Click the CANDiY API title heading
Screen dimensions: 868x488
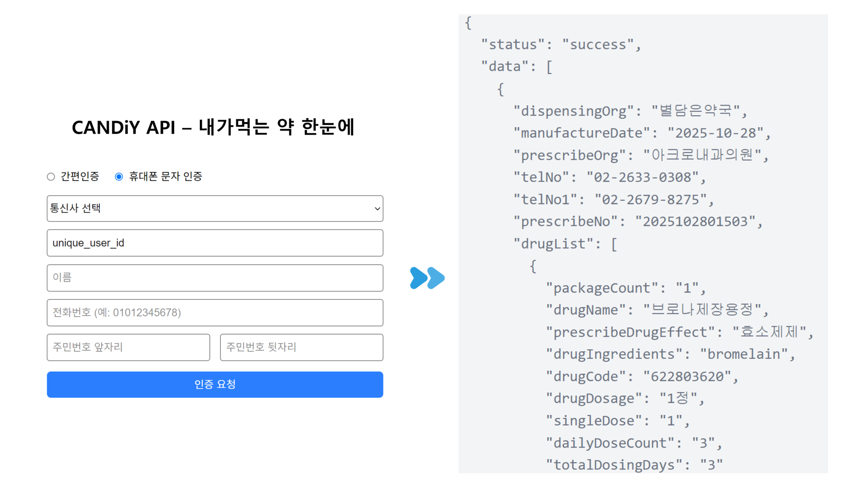pyautogui.click(x=213, y=127)
